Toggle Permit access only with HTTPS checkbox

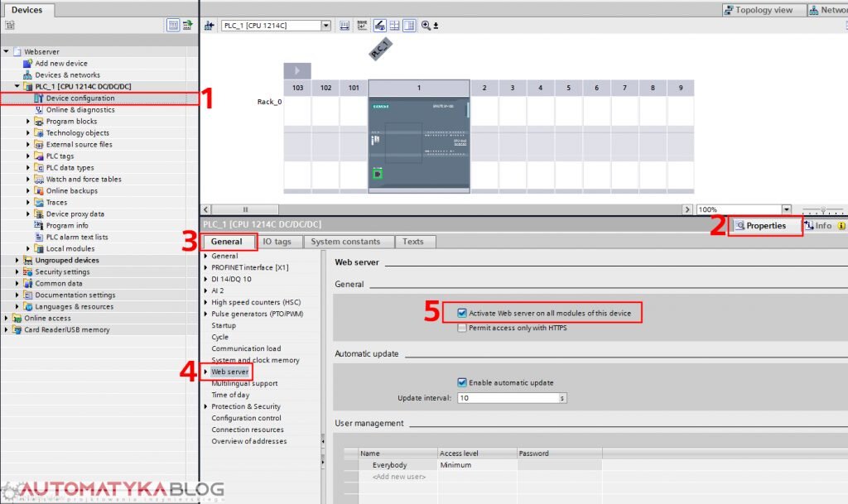[x=462, y=328]
